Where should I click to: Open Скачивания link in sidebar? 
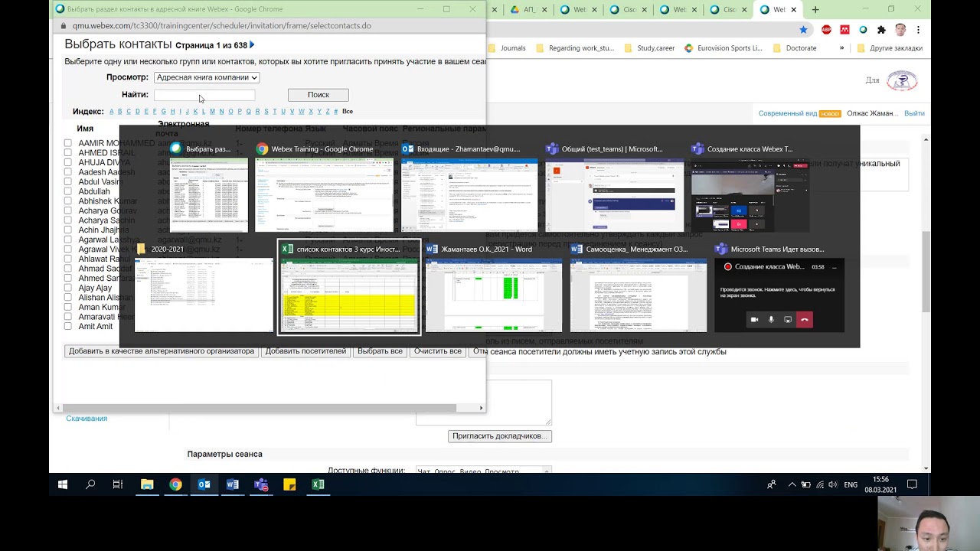click(87, 419)
